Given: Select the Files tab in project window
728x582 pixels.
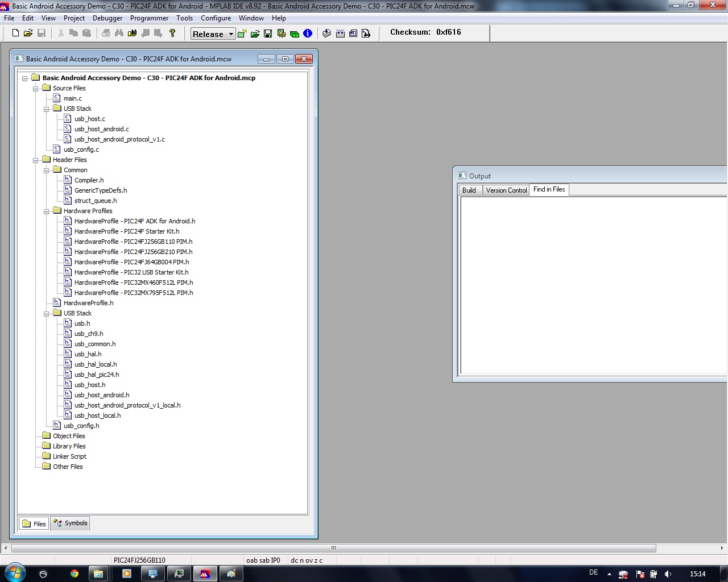Looking at the screenshot, I should point(34,523).
